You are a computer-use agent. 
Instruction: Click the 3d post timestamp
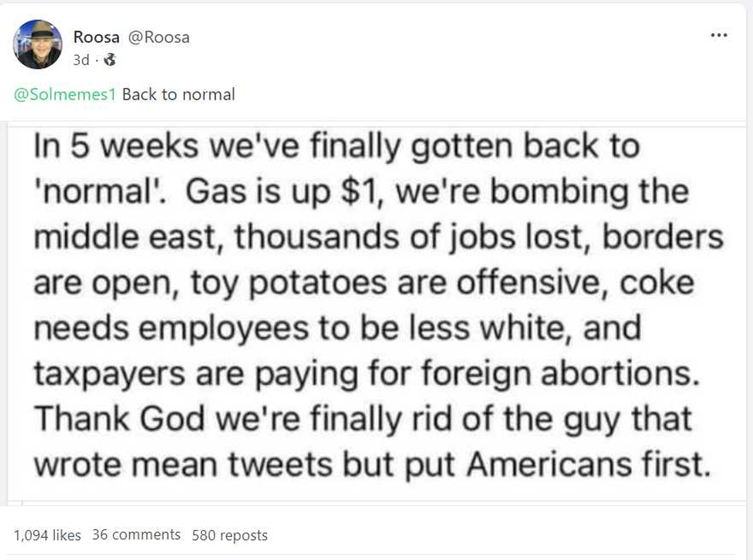point(81,60)
